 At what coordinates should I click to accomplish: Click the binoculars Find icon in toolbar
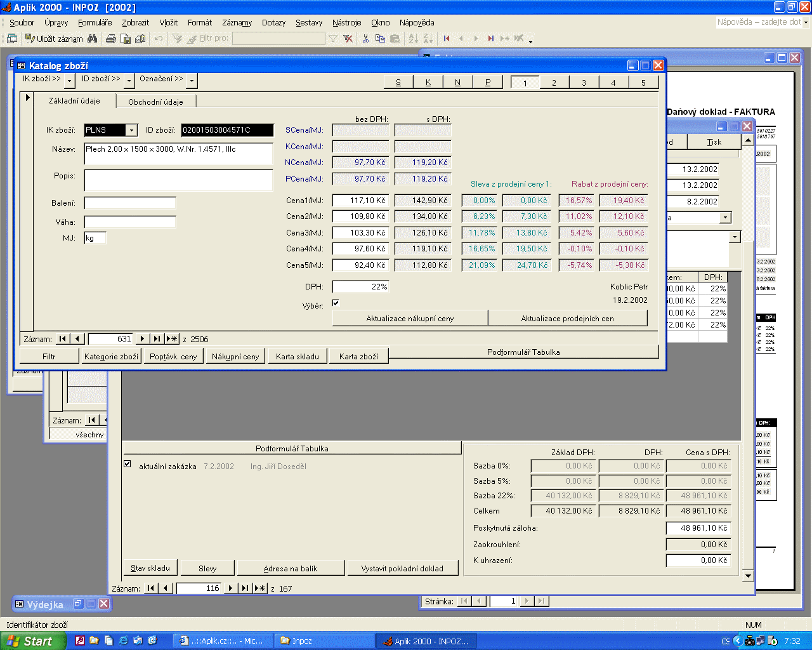pyautogui.click(x=93, y=39)
